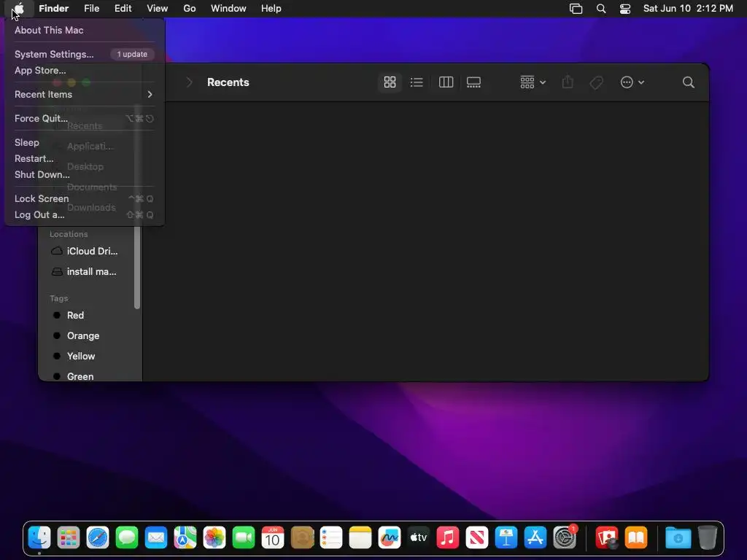Open FaceTime from the Dock
This screenshot has width=747, height=560.
point(244,538)
